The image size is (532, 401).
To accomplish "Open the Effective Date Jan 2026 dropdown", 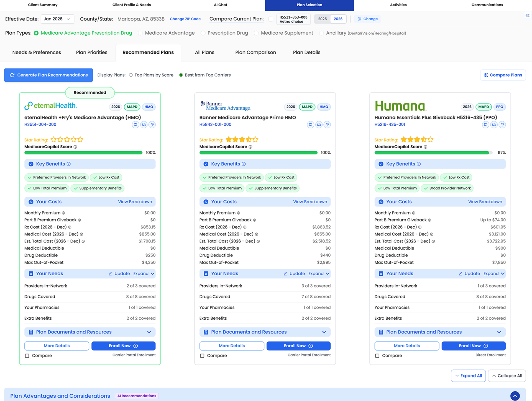I will click(57, 19).
